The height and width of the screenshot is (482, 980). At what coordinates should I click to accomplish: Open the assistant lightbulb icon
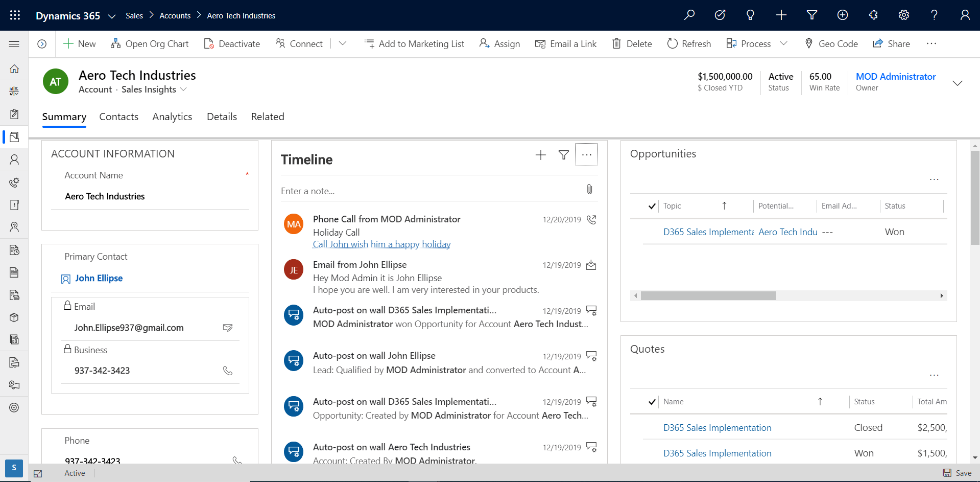(750, 15)
